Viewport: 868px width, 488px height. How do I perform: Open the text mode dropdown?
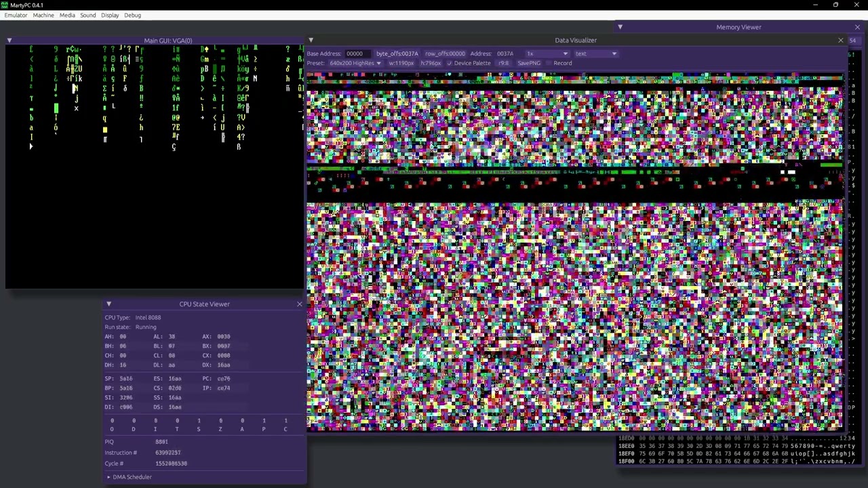point(596,54)
